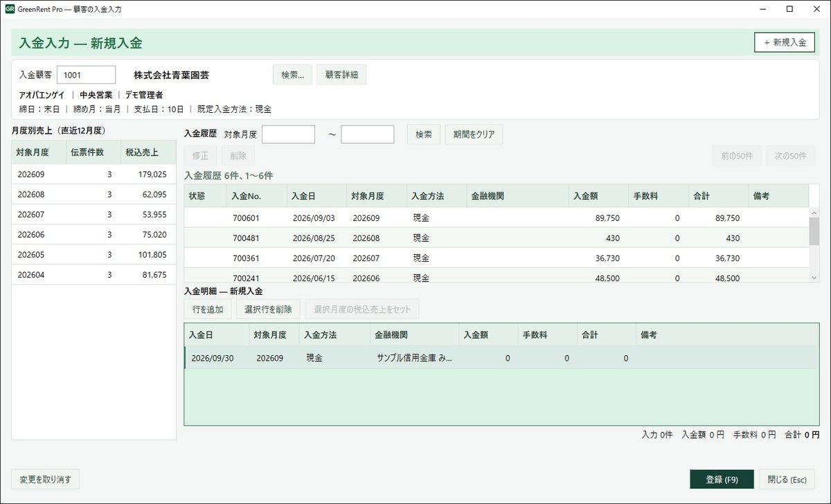Image resolution: width=831 pixels, height=504 pixels.
Task: Click the disabled 修正 button
Action: [x=200, y=156]
